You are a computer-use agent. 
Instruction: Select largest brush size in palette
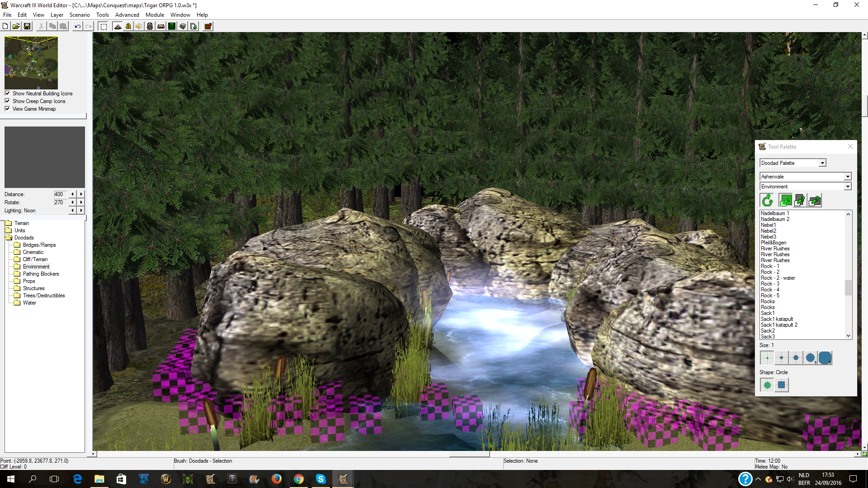825,358
